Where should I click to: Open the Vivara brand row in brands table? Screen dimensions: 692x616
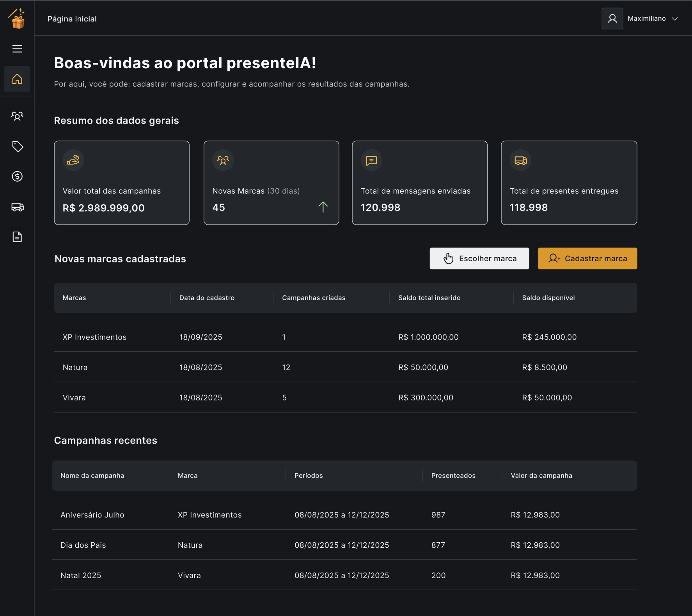(x=346, y=398)
